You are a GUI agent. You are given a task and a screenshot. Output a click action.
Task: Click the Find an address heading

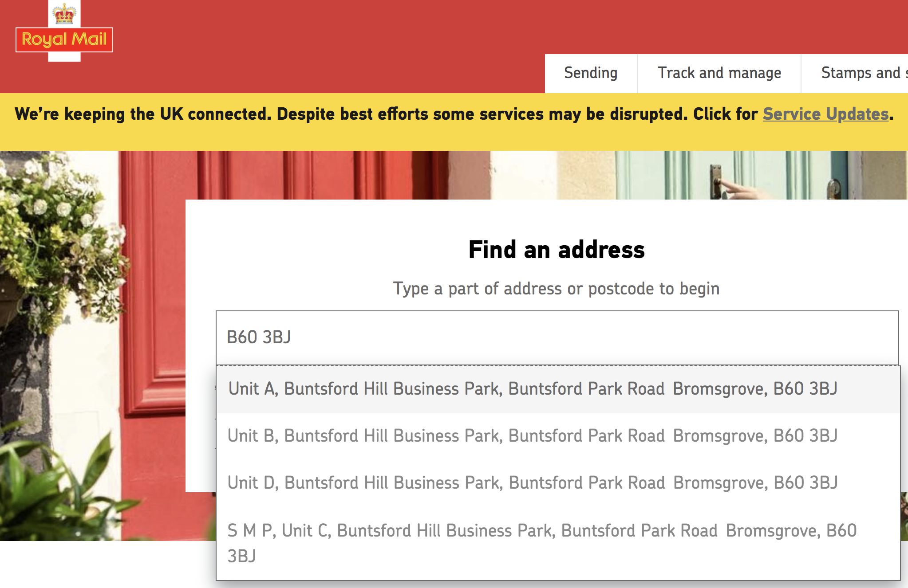click(x=557, y=250)
